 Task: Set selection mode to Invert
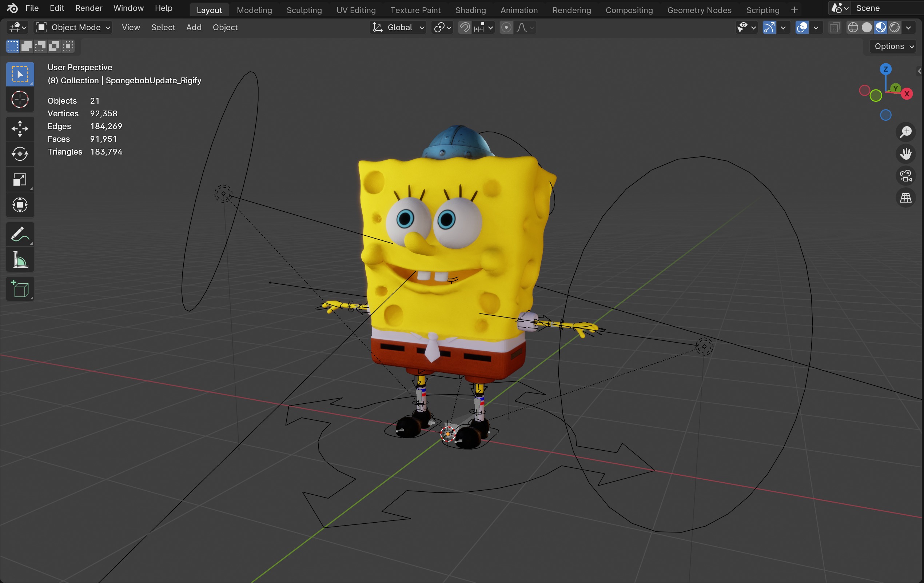[54, 47]
